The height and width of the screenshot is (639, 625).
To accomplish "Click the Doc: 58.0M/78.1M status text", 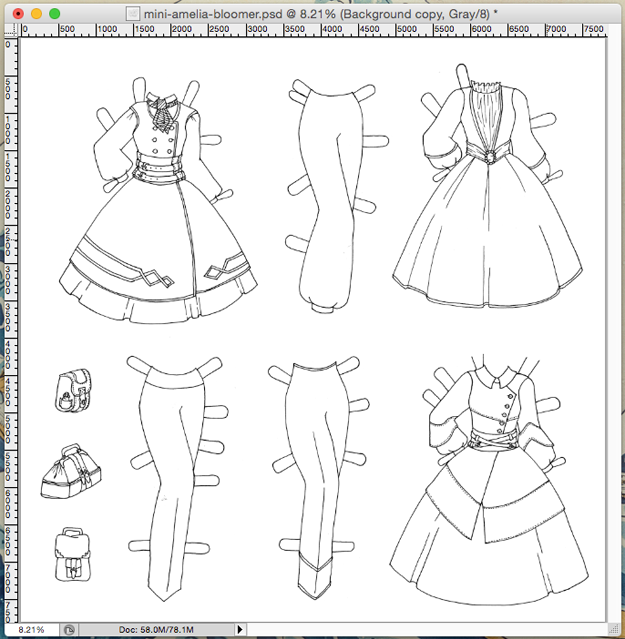I will pyautogui.click(x=156, y=630).
